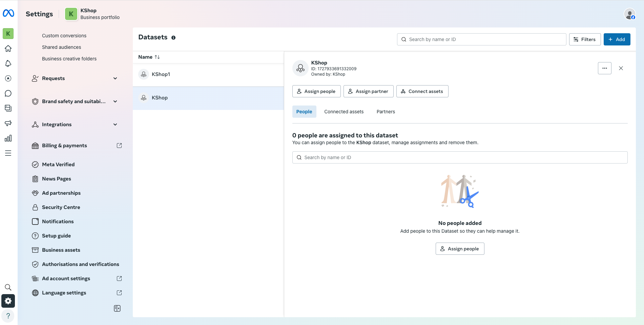
Task: Click the search magnifier in left rail
Action: pos(8,287)
